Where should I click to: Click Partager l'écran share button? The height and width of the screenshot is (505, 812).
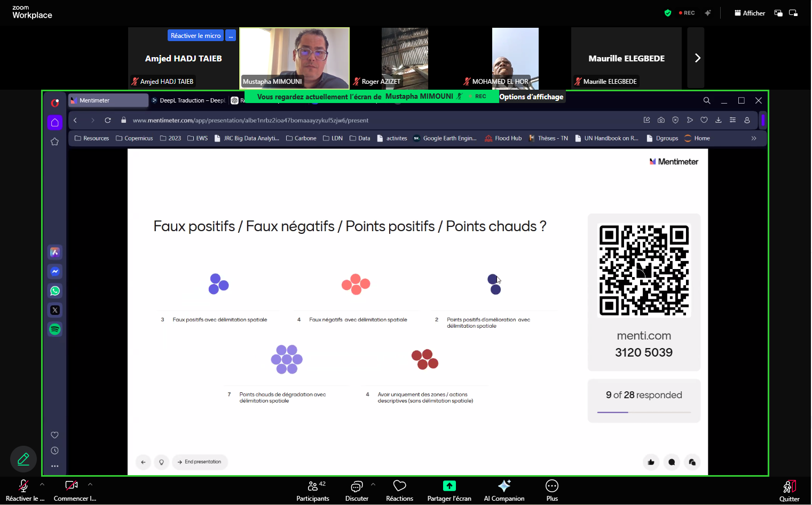[449, 491]
